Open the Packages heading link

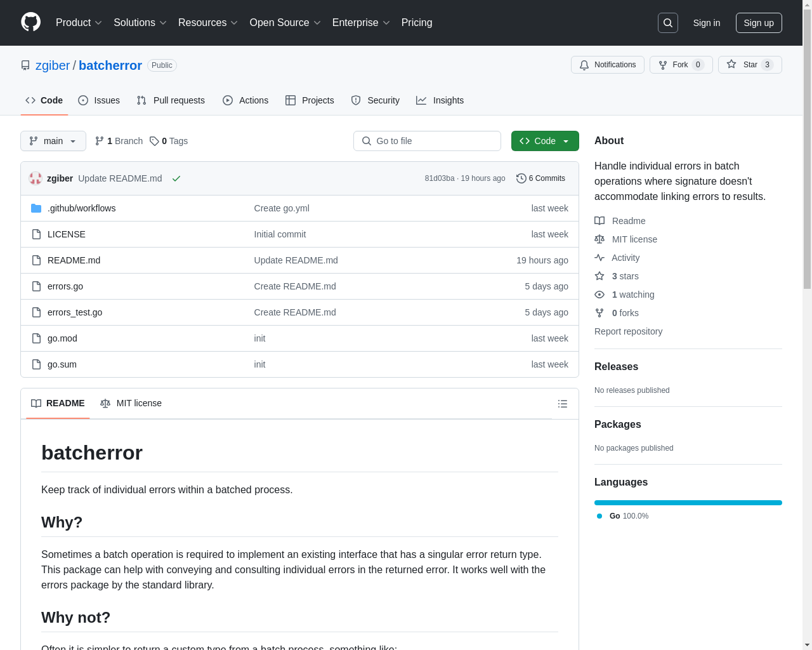(617, 424)
